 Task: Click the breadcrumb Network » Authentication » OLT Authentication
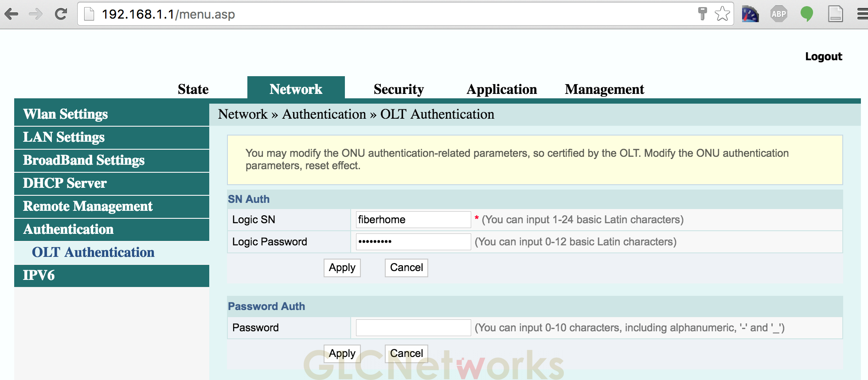click(x=356, y=114)
